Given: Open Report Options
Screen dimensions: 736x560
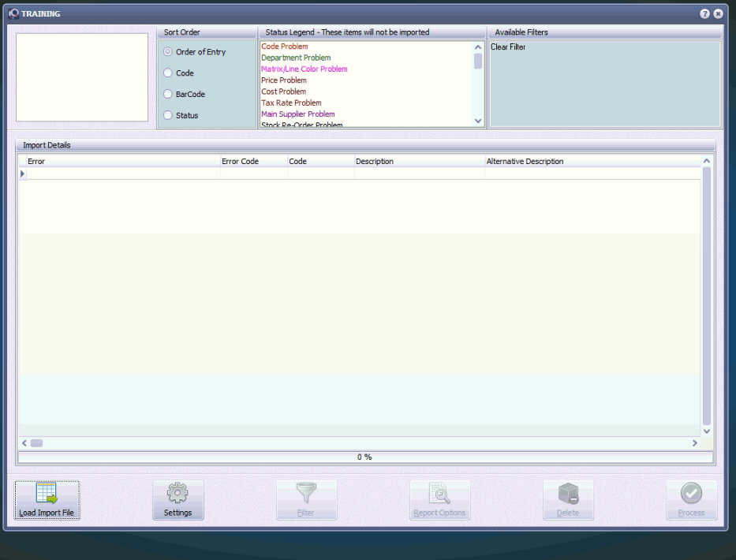Looking at the screenshot, I should [440, 500].
